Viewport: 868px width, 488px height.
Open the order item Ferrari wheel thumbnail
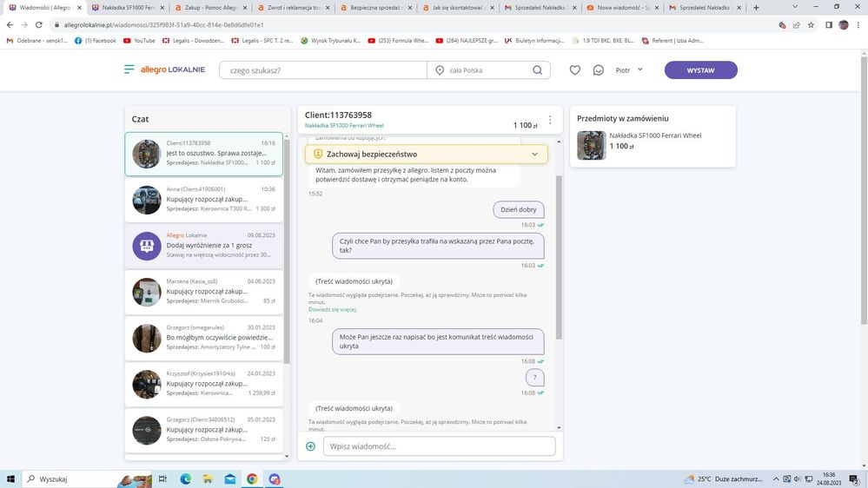(x=591, y=145)
